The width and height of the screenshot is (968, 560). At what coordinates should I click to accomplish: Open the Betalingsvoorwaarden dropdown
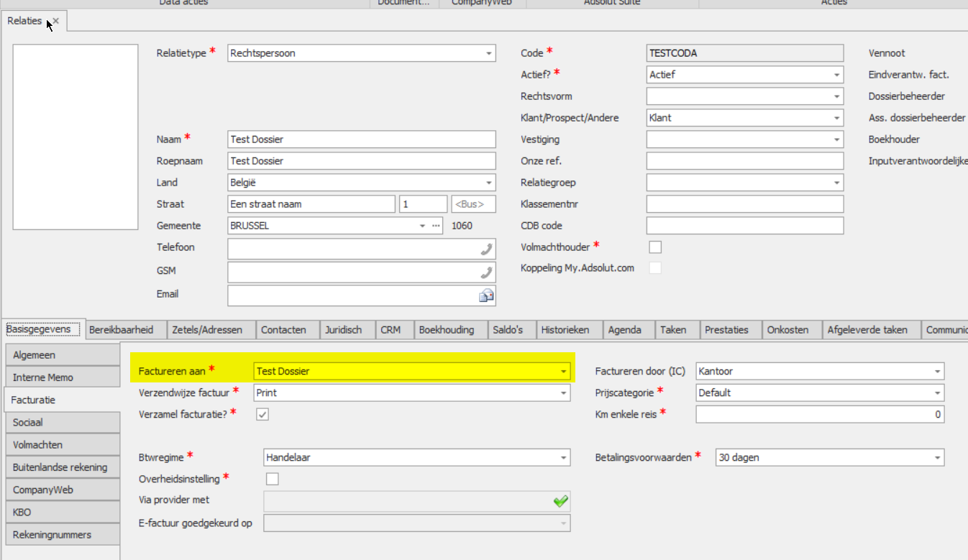[937, 458]
